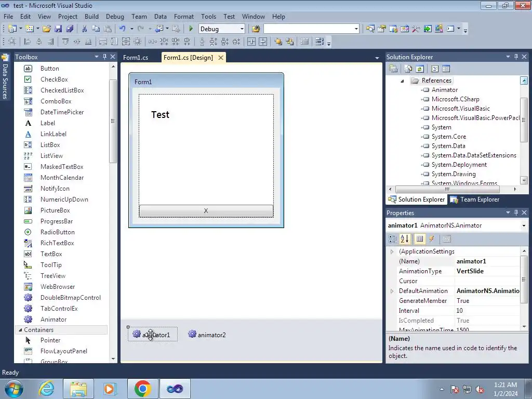532x399 pixels.
Task: Open Chrome from the taskbar
Action: 142,389
